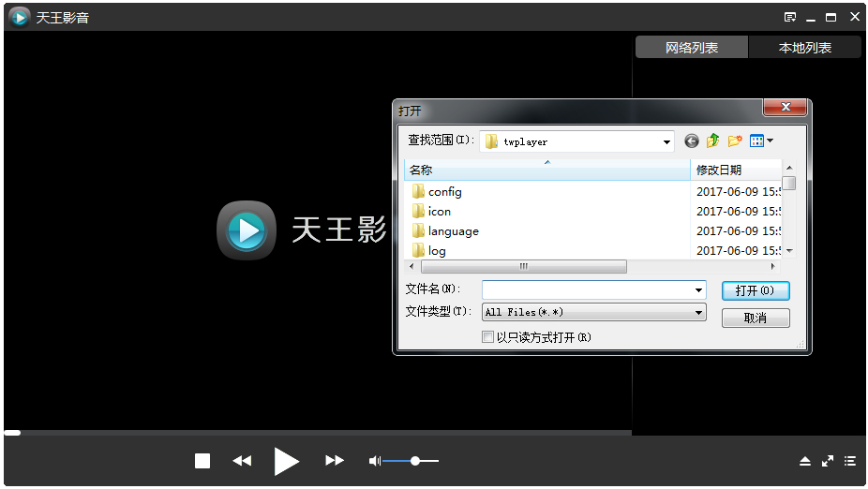
Task: Toggle the playlist panel icon
Action: 850,461
